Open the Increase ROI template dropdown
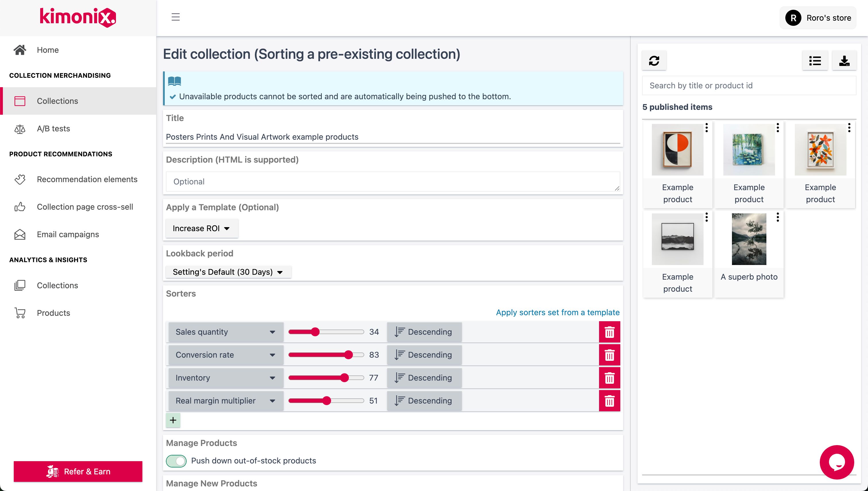The height and width of the screenshot is (491, 868). click(x=201, y=229)
